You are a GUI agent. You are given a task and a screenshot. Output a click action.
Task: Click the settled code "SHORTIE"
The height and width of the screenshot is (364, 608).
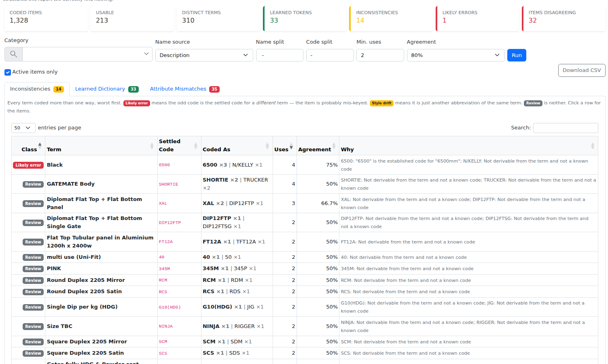pyautogui.click(x=168, y=184)
